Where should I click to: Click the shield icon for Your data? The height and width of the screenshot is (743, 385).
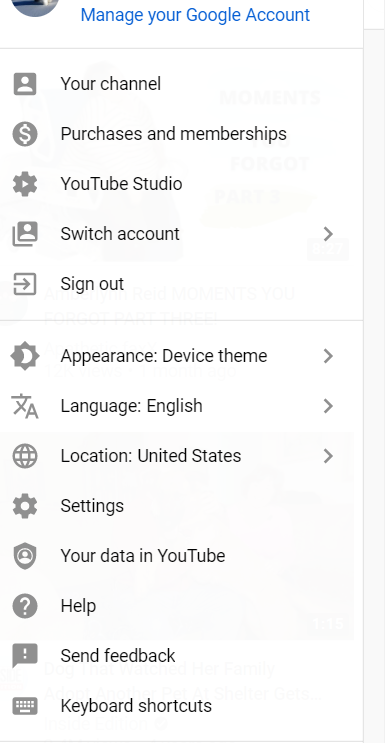[25, 556]
